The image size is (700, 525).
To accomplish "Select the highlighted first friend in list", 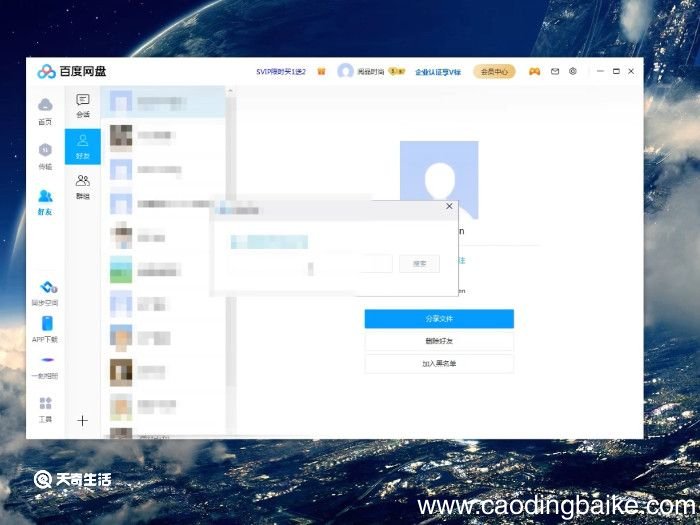I will [x=163, y=101].
